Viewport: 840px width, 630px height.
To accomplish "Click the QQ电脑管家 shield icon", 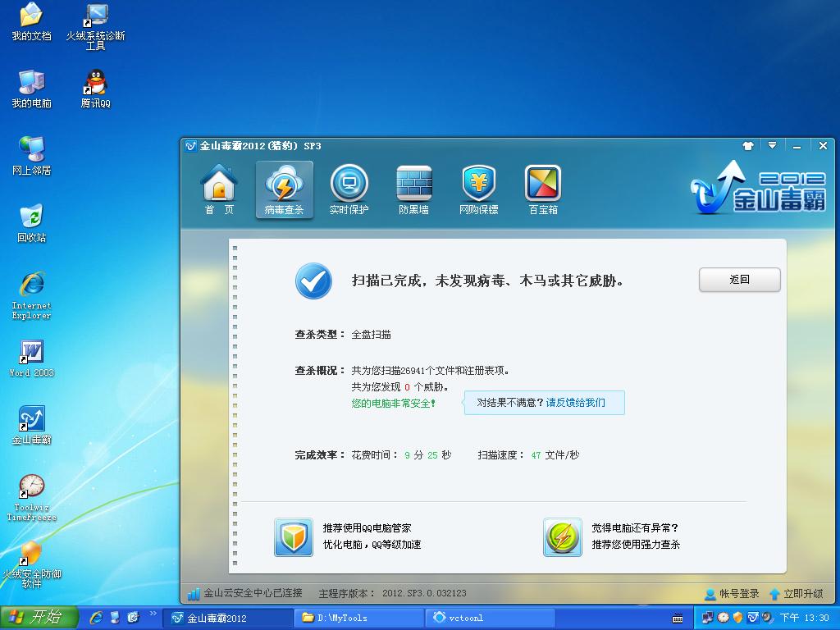I will coord(294,536).
